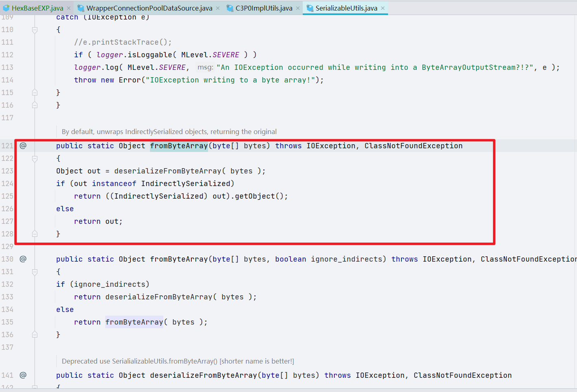Collapse fold end marker at line 128
The width and height of the screenshot is (577, 392).
[x=35, y=234]
